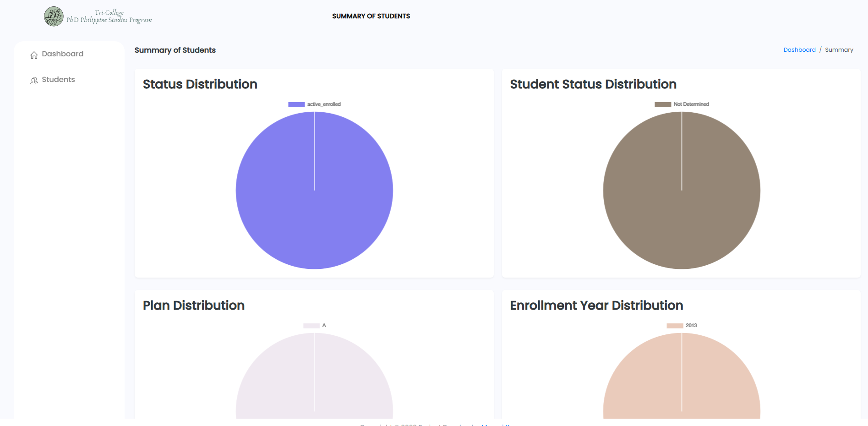Click the home icon beside Dashboard
The height and width of the screenshot is (426, 868).
[34, 54]
